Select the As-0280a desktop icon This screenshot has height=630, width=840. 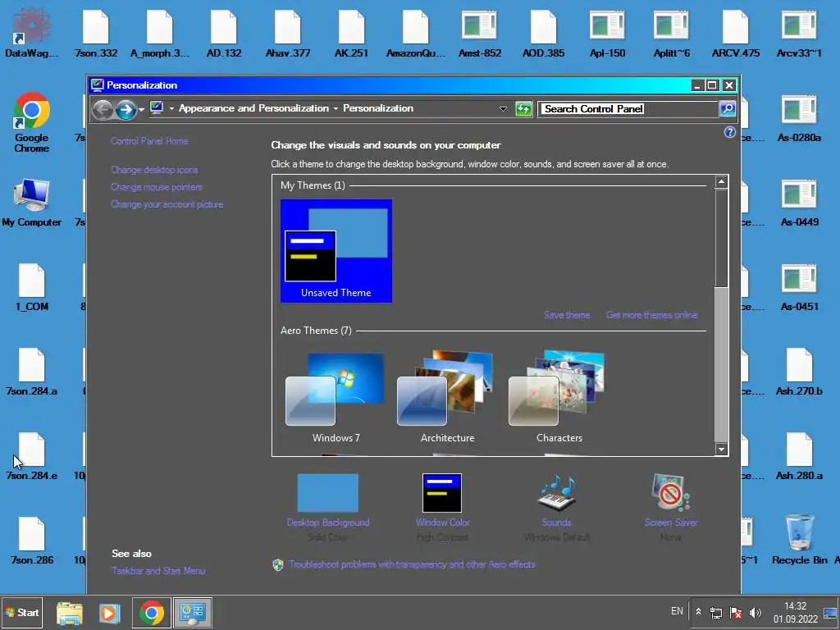click(x=799, y=119)
